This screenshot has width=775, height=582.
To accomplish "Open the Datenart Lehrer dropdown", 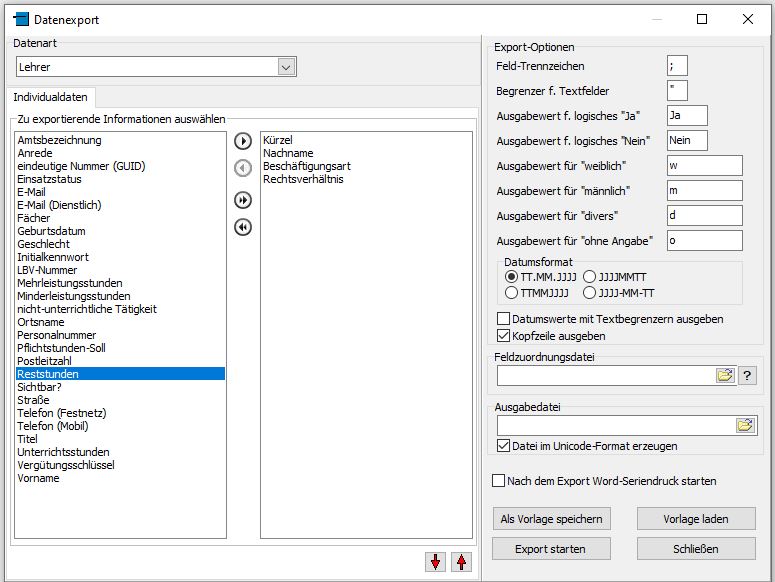I will [286, 67].
